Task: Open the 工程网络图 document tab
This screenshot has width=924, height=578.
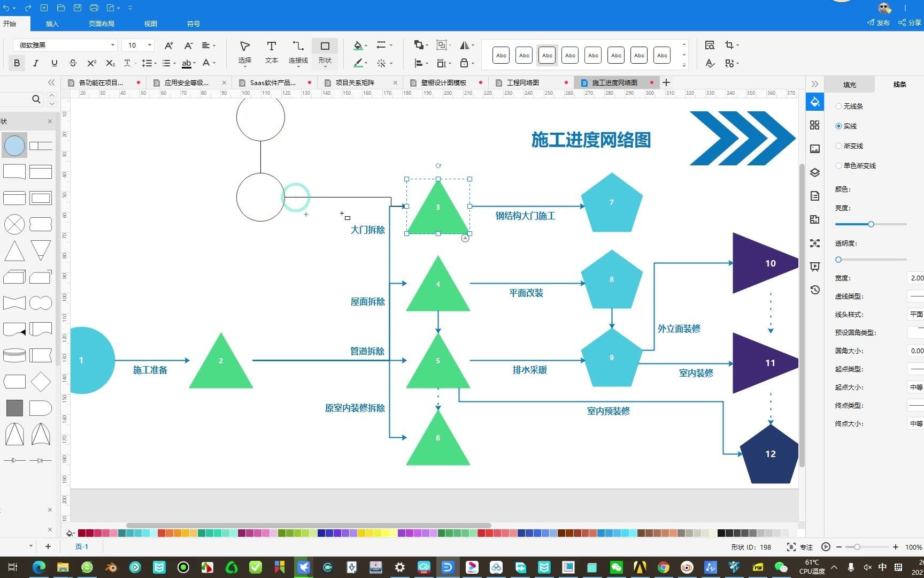Action: pyautogui.click(x=525, y=82)
